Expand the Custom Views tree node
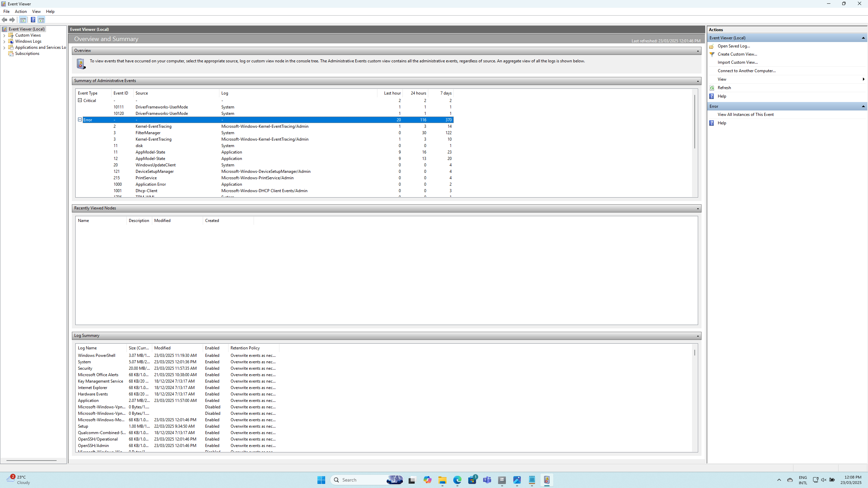Screen dimensions: 868x488 [4, 36]
